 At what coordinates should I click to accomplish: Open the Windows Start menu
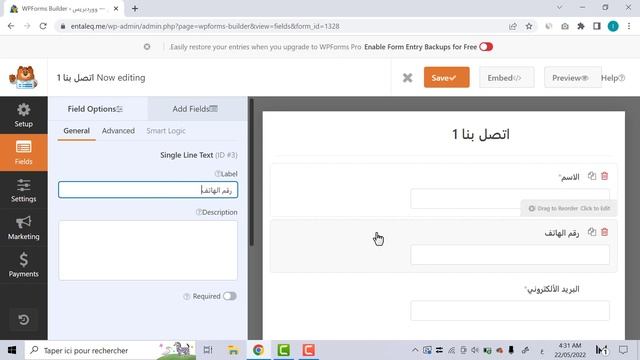(x=12, y=350)
